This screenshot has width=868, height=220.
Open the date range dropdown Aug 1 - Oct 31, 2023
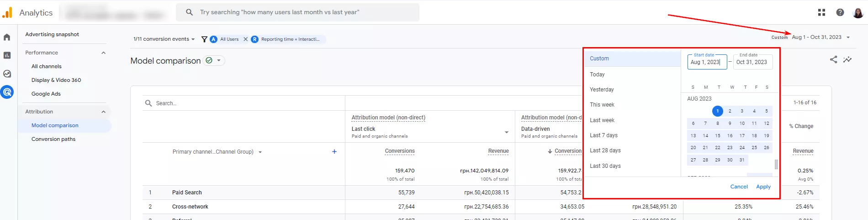click(821, 37)
